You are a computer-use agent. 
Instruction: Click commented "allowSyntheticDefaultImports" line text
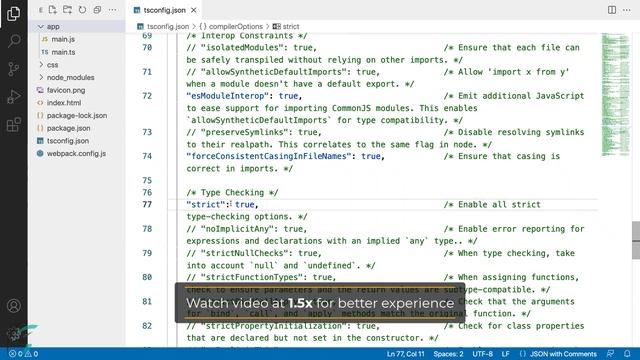283,72
